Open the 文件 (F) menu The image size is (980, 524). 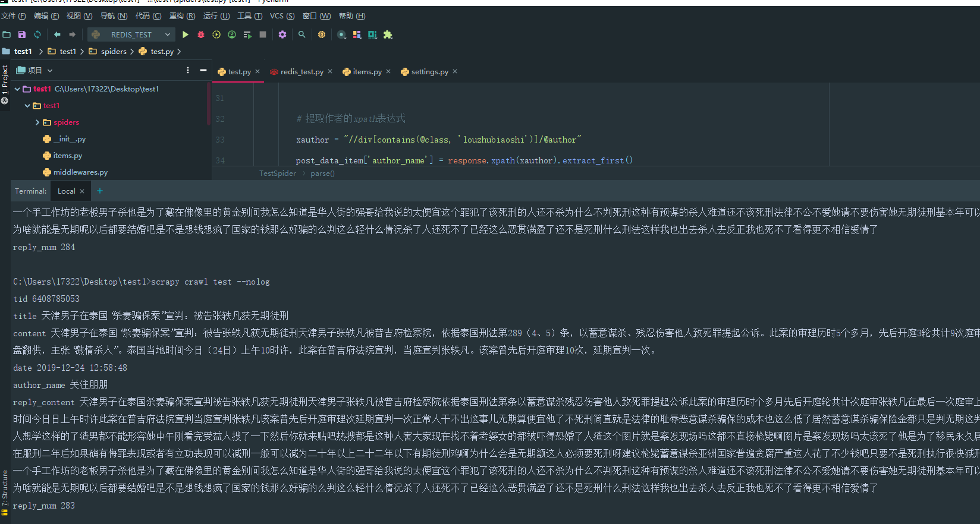coord(14,16)
